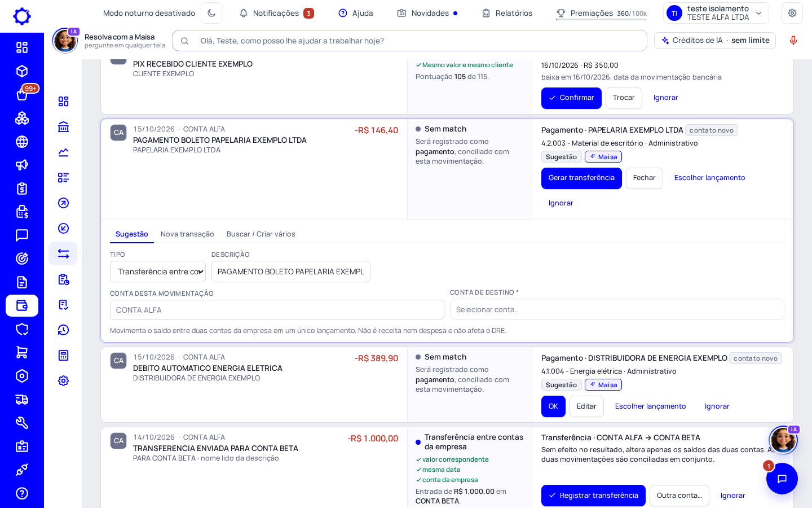This screenshot has height=508, width=812.
Task: Switch to the Sugestão tab
Action: click(132, 234)
